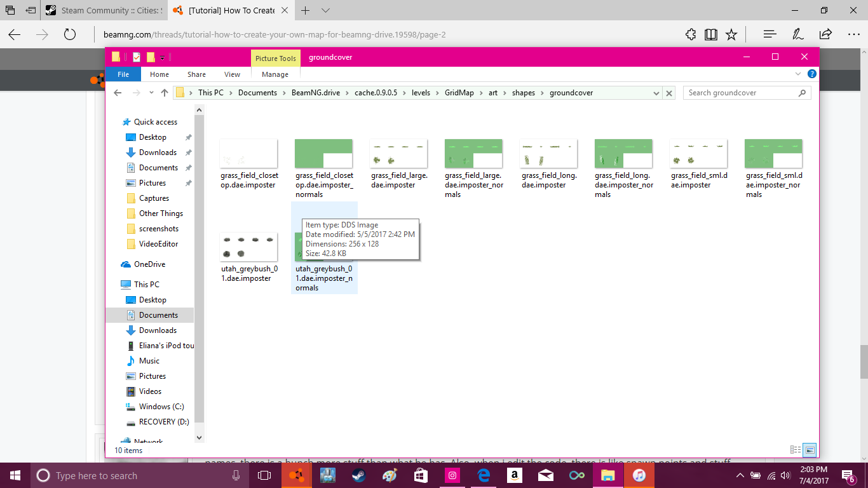Click shapes in the address path
The width and height of the screenshot is (868, 488).
[x=524, y=93]
